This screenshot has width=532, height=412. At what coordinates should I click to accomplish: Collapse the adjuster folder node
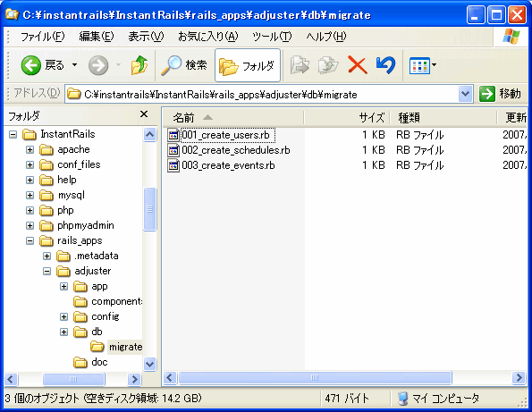coord(46,272)
